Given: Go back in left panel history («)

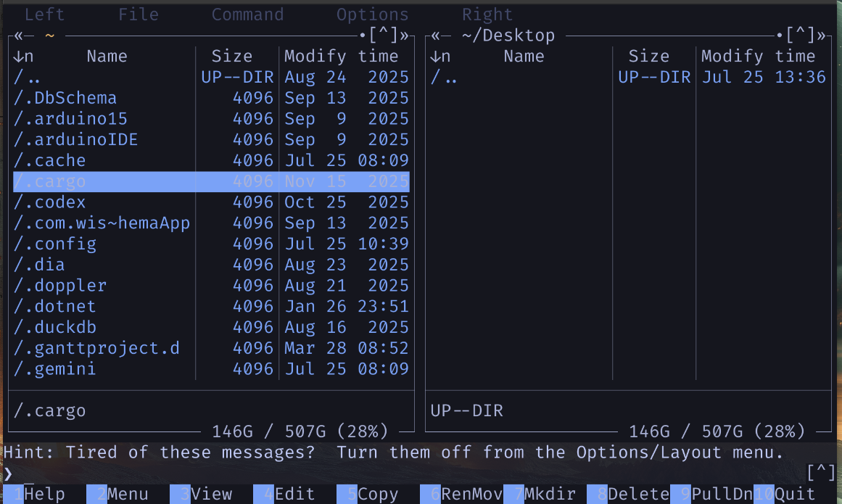Looking at the screenshot, I should (x=19, y=36).
